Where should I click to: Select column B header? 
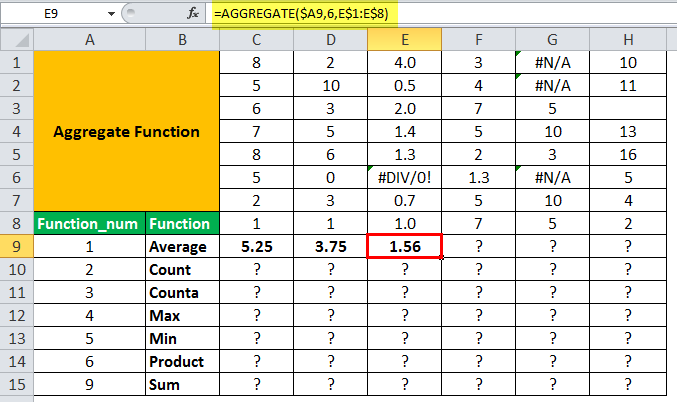coord(182,40)
